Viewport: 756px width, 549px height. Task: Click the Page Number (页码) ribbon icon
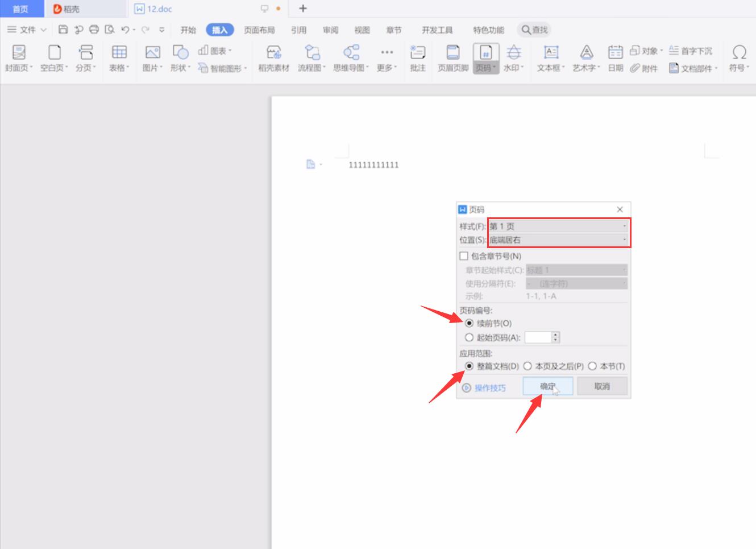[486, 53]
